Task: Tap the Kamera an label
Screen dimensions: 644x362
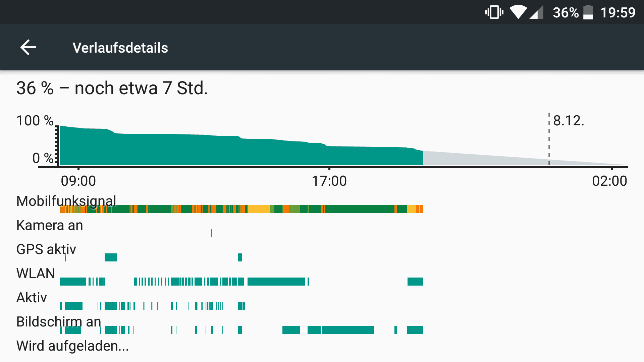Action: pos(50,225)
